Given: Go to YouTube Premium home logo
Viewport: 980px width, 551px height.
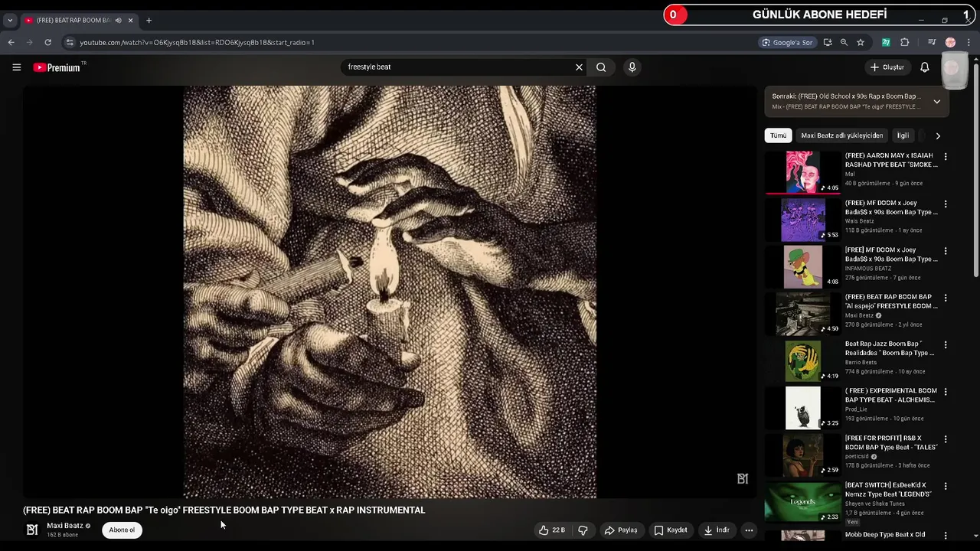Looking at the screenshot, I should click(x=57, y=67).
